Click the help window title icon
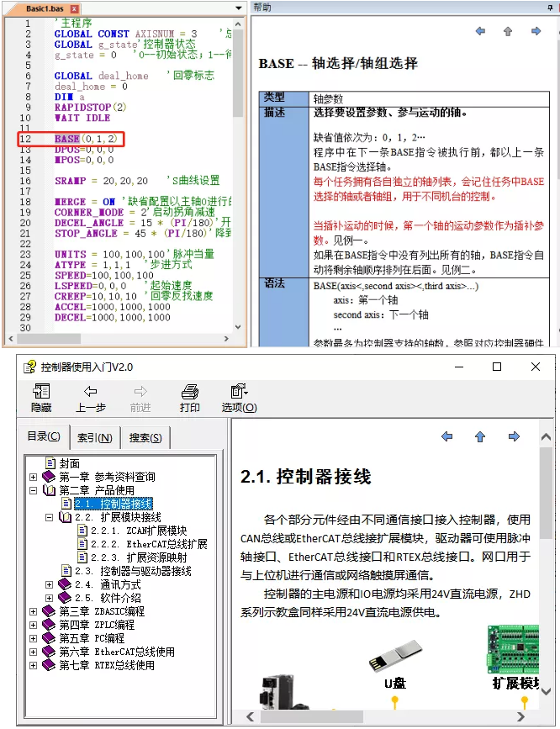 pyautogui.click(x=29, y=367)
